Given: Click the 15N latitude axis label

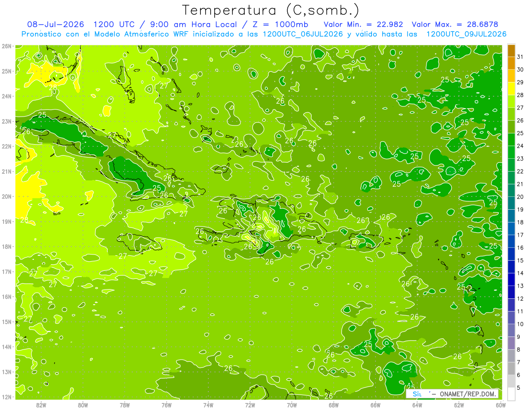Looking at the screenshot, I should (x=7, y=322).
